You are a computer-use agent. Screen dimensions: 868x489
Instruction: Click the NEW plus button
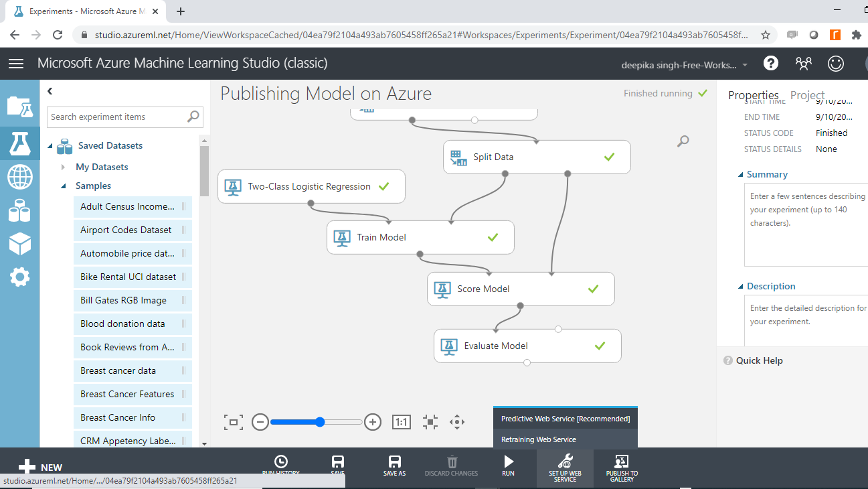click(x=40, y=468)
